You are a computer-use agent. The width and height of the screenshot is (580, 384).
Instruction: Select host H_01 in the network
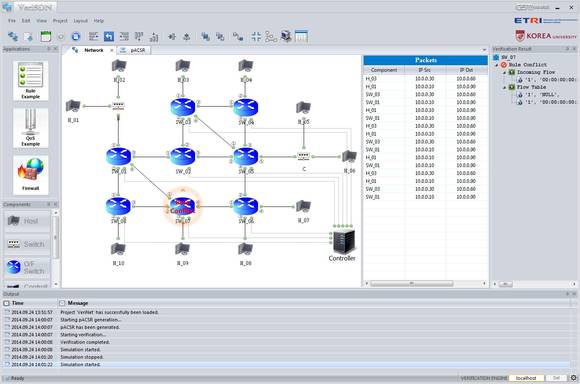(73, 106)
